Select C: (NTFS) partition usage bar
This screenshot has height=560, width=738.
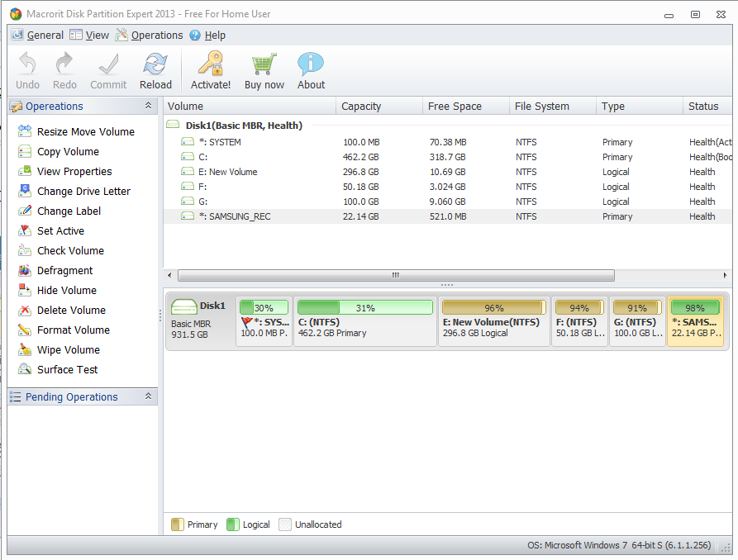pyautogui.click(x=364, y=308)
